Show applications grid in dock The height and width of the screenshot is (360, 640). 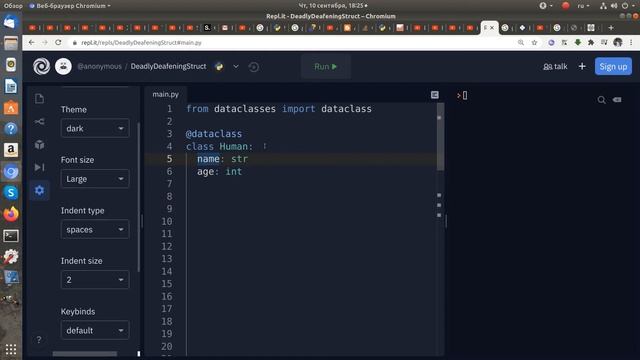pyautogui.click(x=11, y=349)
